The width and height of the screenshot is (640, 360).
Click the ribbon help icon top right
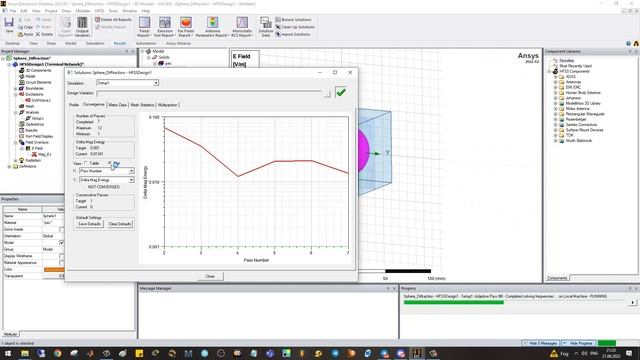tap(628, 43)
